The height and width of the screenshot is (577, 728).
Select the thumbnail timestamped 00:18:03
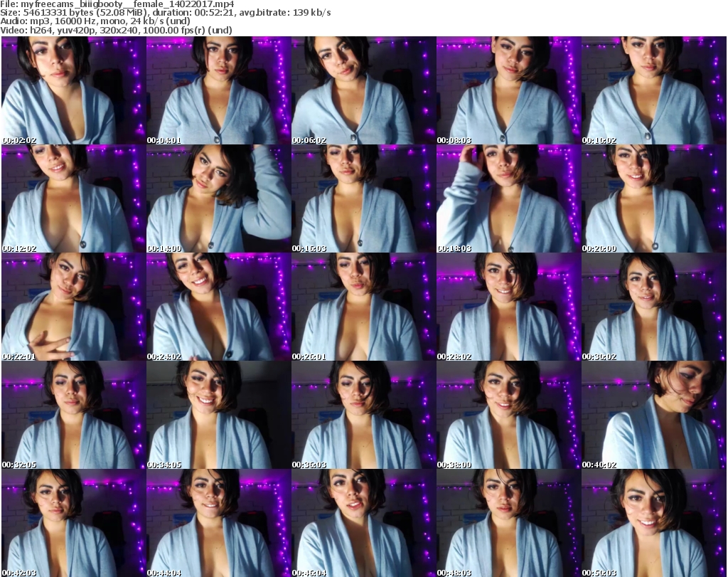click(508, 198)
